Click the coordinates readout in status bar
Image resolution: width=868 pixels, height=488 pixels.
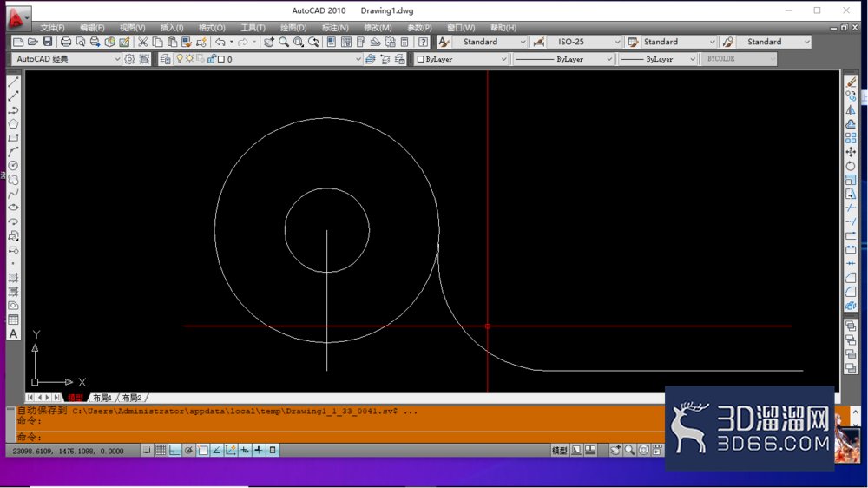click(68, 451)
